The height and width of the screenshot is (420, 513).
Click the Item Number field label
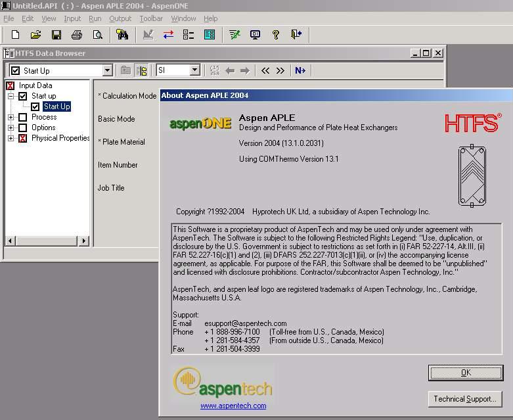pos(118,165)
